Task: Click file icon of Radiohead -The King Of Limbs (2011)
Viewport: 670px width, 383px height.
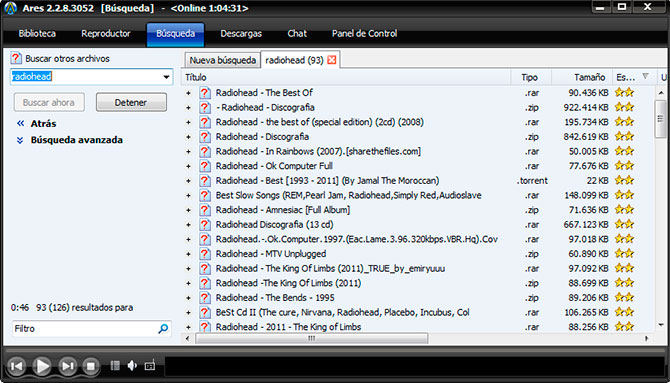Action: (205, 283)
